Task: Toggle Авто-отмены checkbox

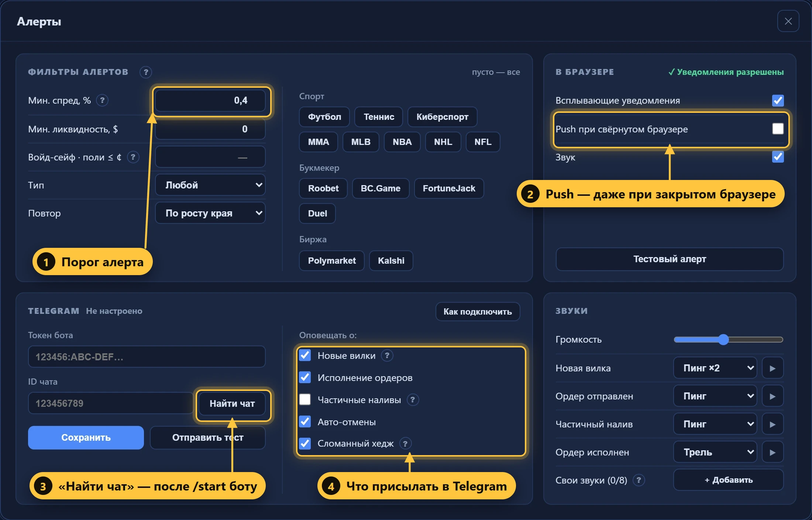Action: click(305, 421)
